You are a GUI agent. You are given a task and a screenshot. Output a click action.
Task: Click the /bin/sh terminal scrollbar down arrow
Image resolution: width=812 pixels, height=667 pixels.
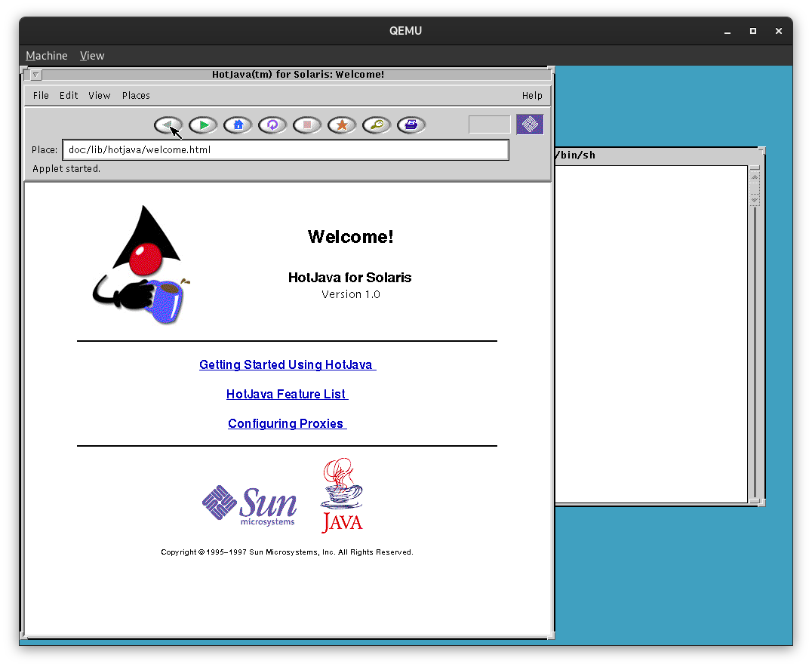(x=755, y=200)
